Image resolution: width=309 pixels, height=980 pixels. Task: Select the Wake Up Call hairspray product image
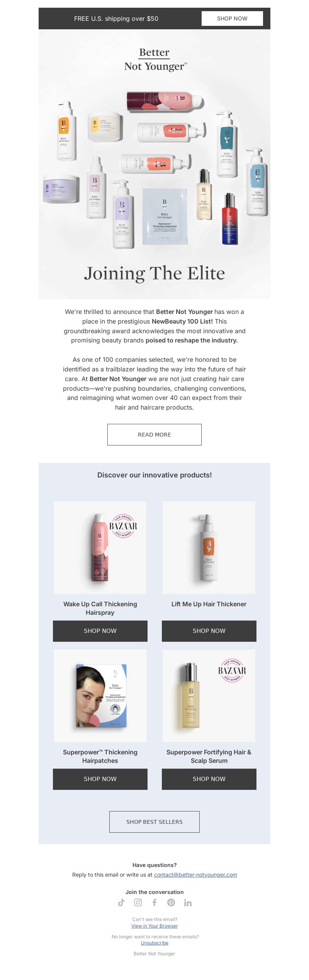pyautogui.click(x=100, y=548)
